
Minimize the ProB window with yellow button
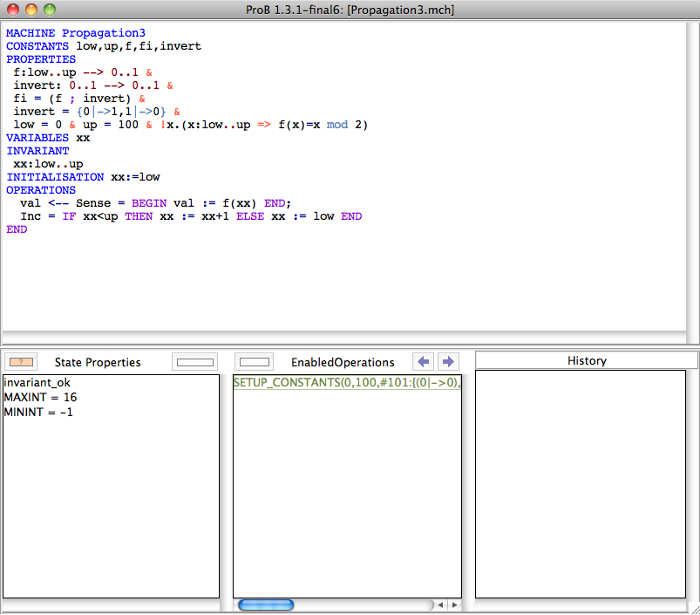coord(31,10)
